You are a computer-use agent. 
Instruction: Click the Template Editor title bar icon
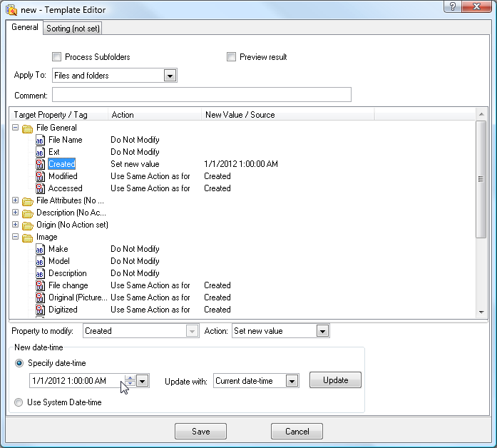pyautogui.click(x=11, y=10)
